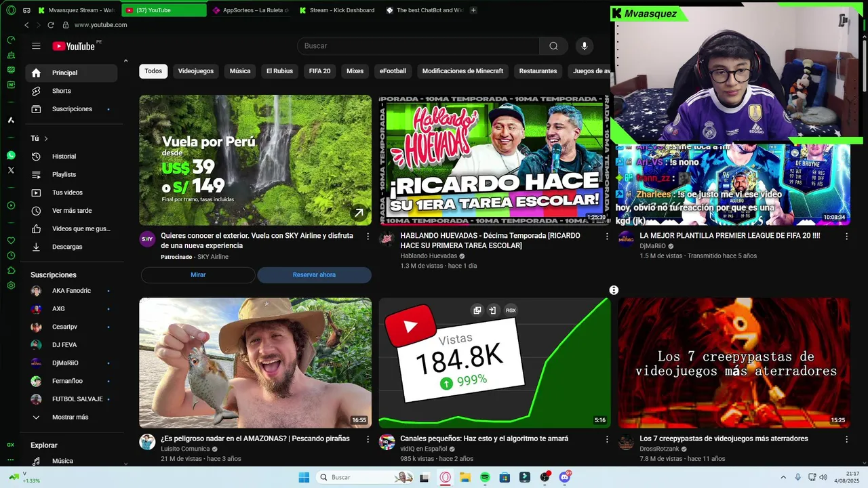
Task: Open the FUTBOL SALVAJE channel
Action: (71, 399)
